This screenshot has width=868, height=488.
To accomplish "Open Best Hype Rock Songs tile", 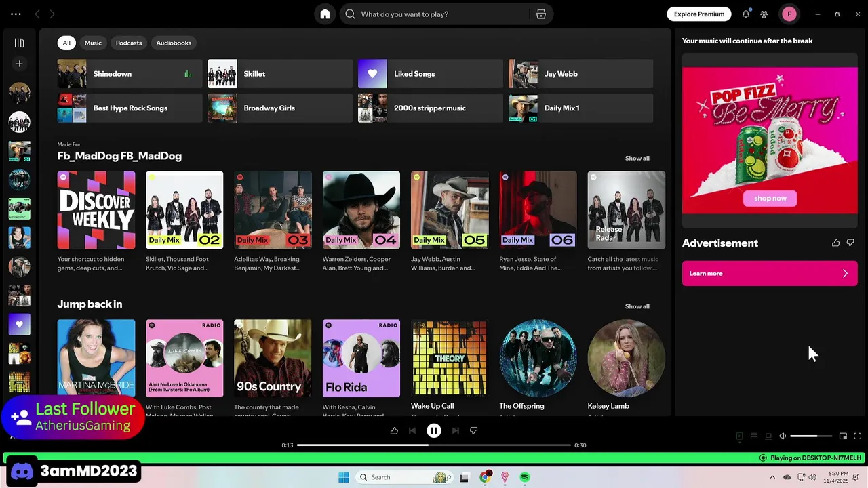I will pos(130,108).
